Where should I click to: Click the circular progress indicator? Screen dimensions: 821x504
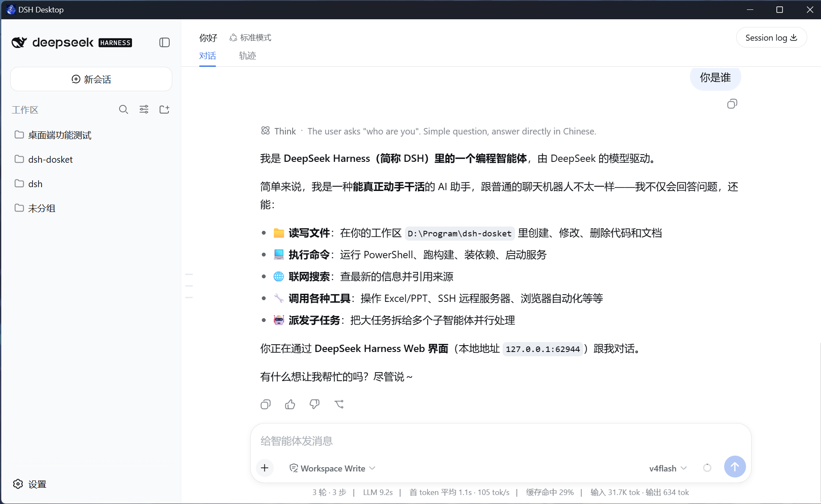tap(707, 468)
